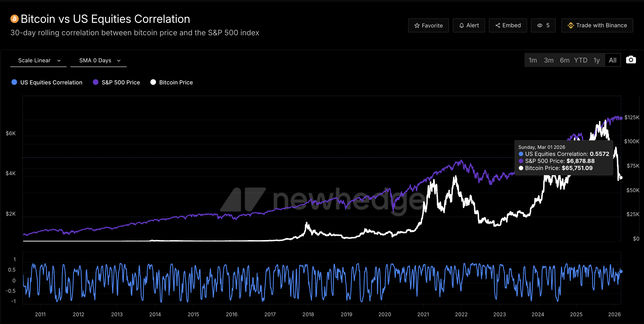Expand the chevron beside Scale Linear
Screen dimensions: 644x324
tap(59, 61)
